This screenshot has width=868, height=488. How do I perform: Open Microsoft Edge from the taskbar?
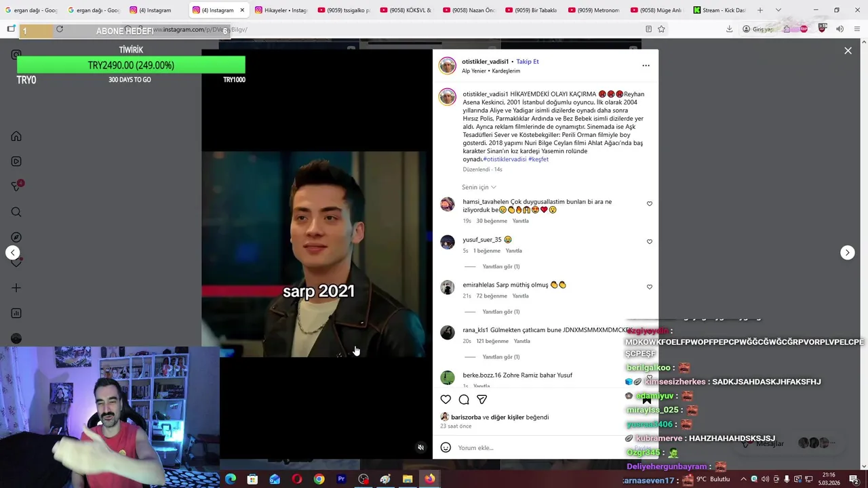click(x=230, y=479)
